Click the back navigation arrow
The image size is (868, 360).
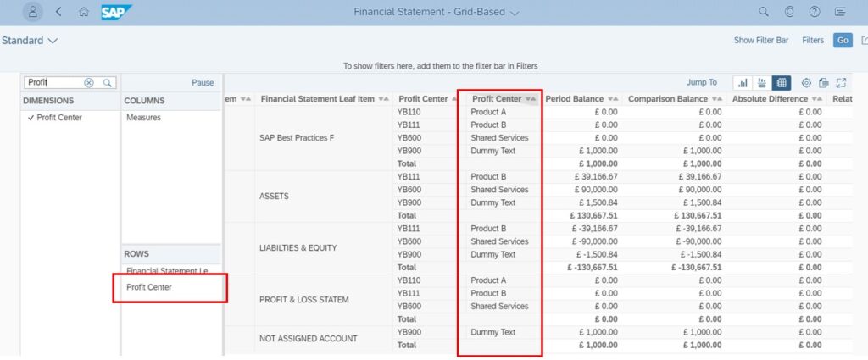click(58, 12)
